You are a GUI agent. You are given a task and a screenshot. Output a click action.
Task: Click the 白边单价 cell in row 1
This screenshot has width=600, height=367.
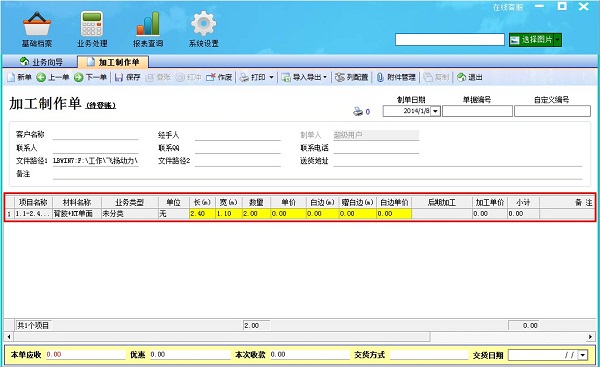(x=394, y=214)
